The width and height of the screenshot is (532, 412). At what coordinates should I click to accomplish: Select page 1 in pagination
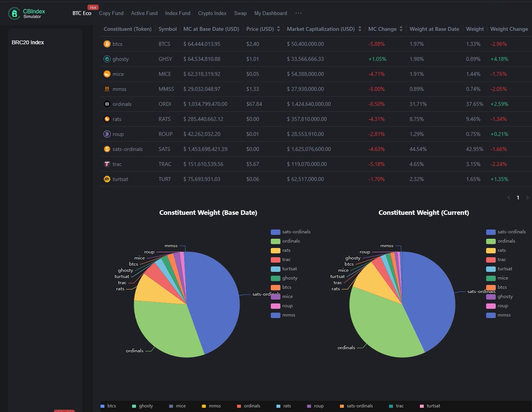pos(518,198)
